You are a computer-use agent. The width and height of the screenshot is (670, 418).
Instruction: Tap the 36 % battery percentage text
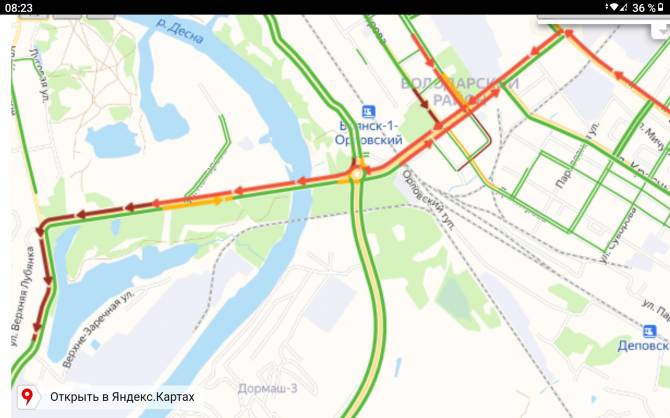644,7
